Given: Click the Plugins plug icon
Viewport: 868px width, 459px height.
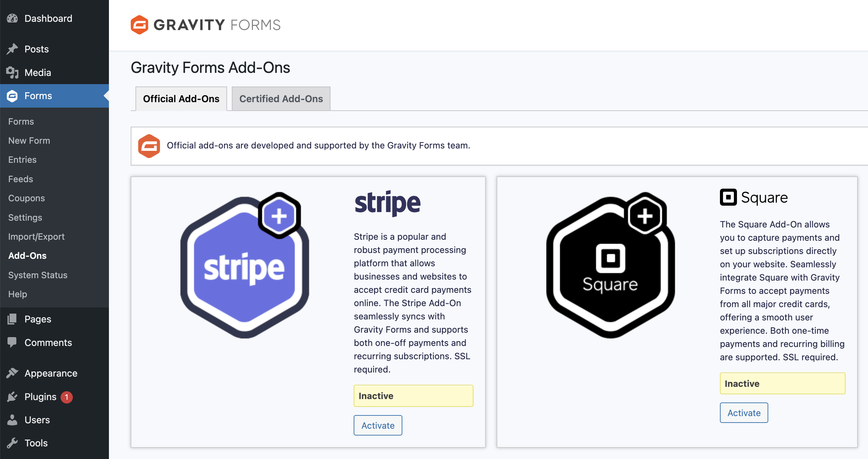Looking at the screenshot, I should 12,397.
